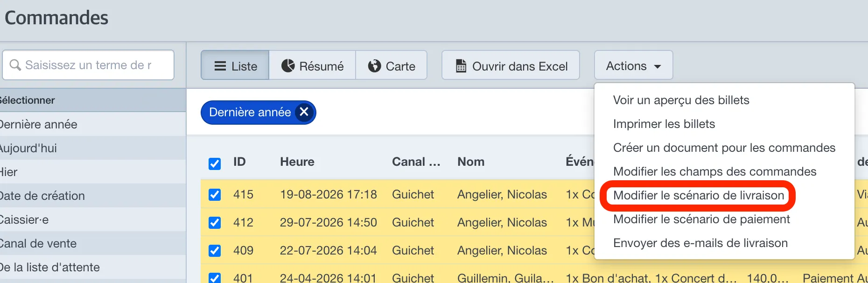Sort by the ID column header
The image size is (868, 283).
tap(239, 162)
